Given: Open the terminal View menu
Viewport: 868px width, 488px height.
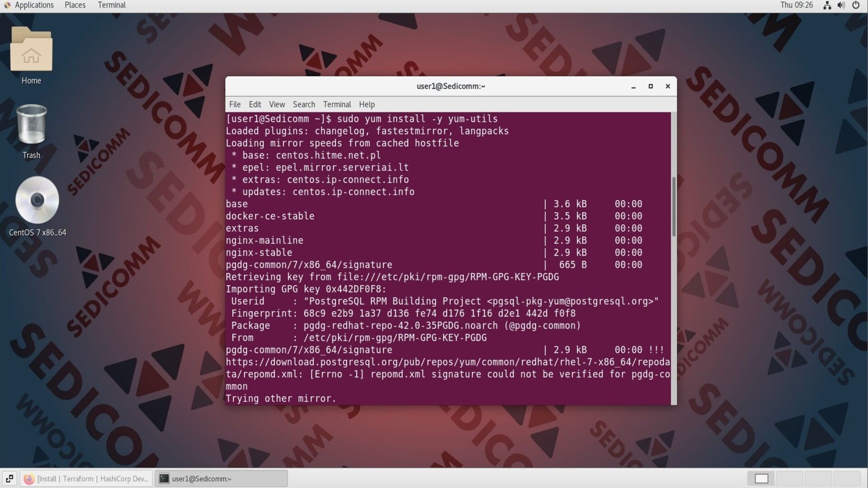Looking at the screenshot, I should [277, 104].
